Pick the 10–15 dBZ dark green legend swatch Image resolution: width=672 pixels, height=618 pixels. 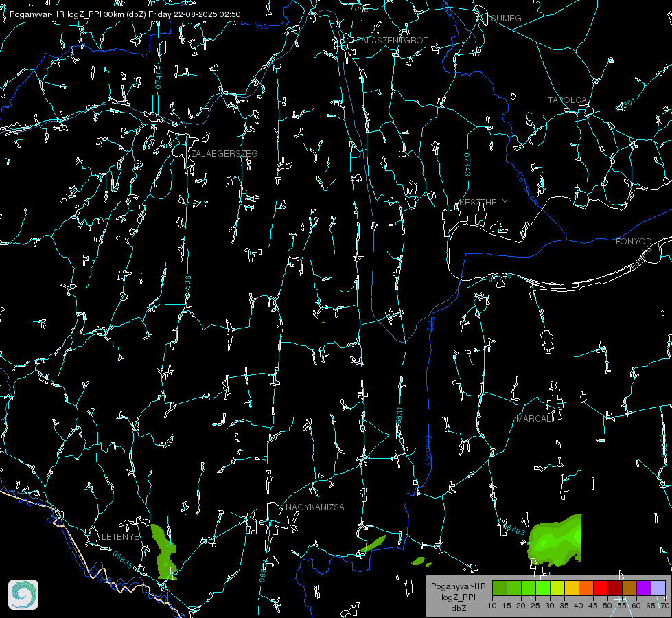[x=500, y=588]
